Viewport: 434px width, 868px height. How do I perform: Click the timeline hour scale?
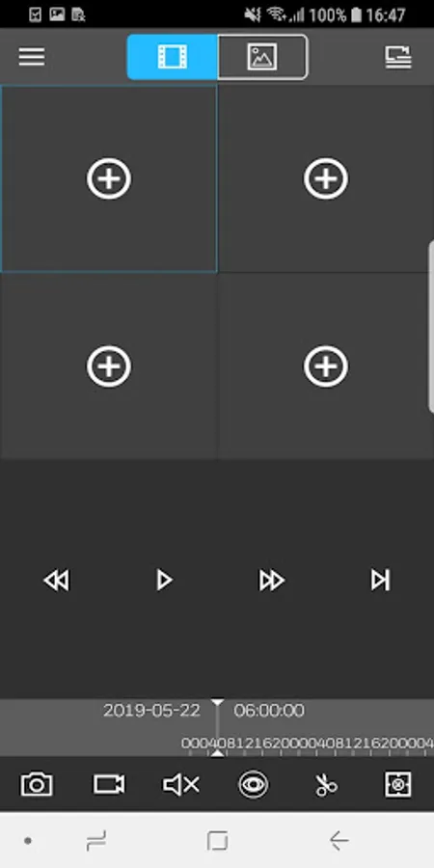(x=308, y=744)
